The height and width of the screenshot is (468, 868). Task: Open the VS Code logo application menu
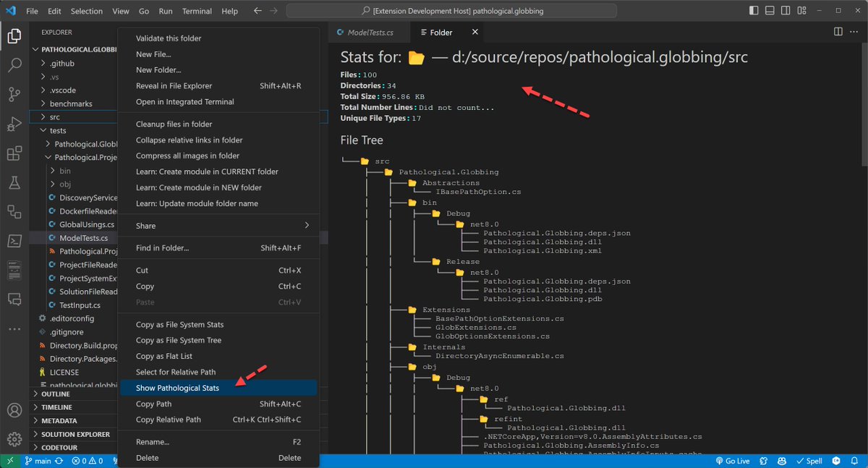[10, 12]
